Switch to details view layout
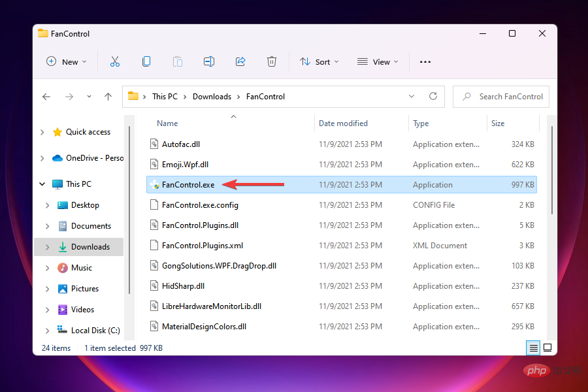Viewport: 588px width, 392px height. 533,348
